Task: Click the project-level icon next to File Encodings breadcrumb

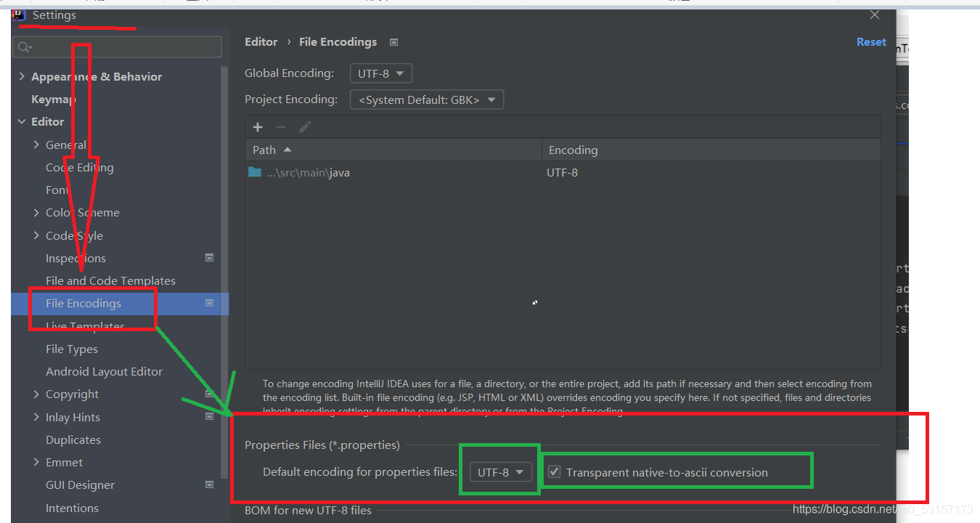Action: tap(393, 42)
